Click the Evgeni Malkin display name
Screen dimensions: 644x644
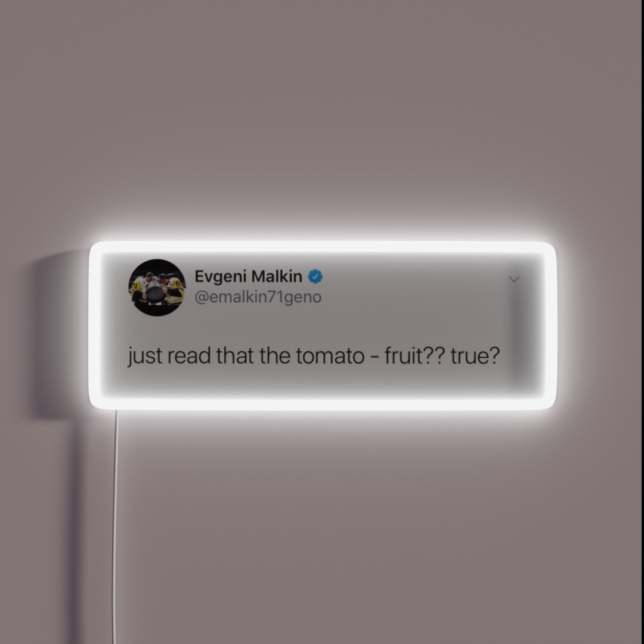pyautogui.click(x=248, y=277)
